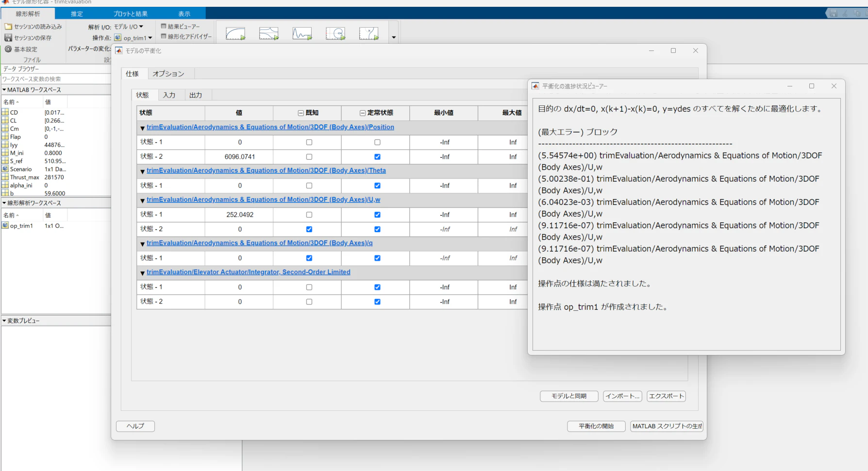Open the Pole-Zero map plot icon
The width and height of the screenshot is (868, 471).
coord(369,33)
